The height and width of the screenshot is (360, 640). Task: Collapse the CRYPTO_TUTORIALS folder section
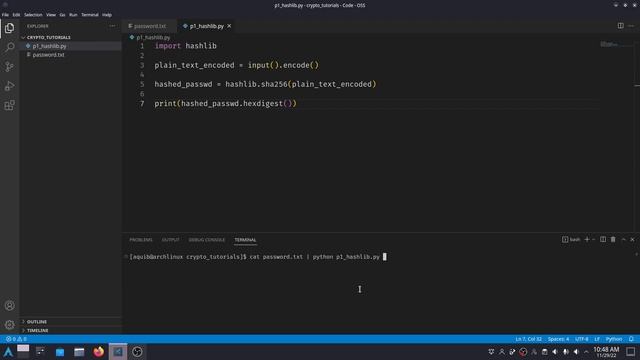point(70,37)
